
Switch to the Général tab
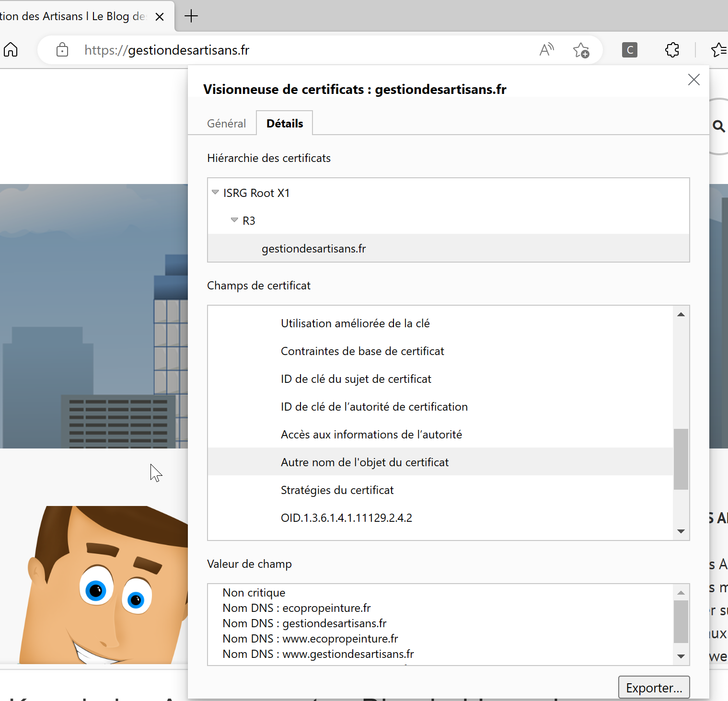tap(226, 124)
